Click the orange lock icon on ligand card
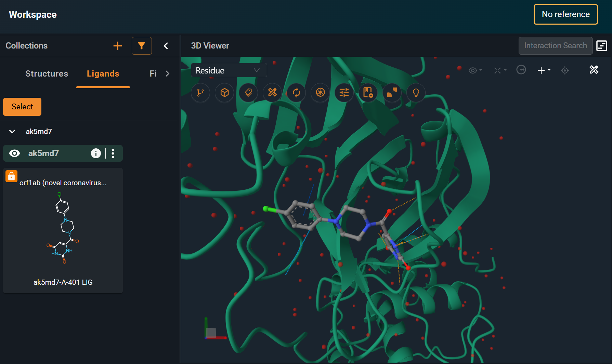This screenshot has width=612, height=364. pyautogui.click(x=11, y=176)
